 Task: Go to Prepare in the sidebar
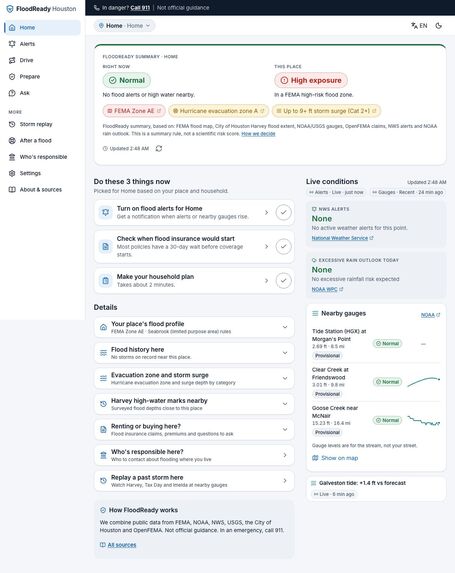click(42, 77)
